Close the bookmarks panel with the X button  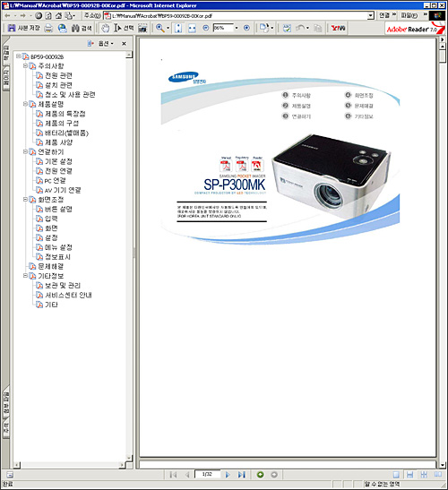[x=124, y=44]
